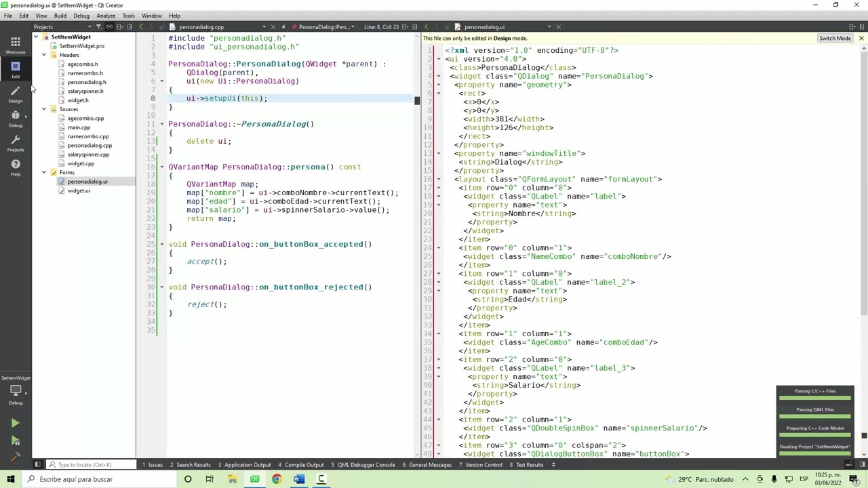Toggle the left sidebar visibility button
This screenshot has height=488, width=868.
point(37,465)
